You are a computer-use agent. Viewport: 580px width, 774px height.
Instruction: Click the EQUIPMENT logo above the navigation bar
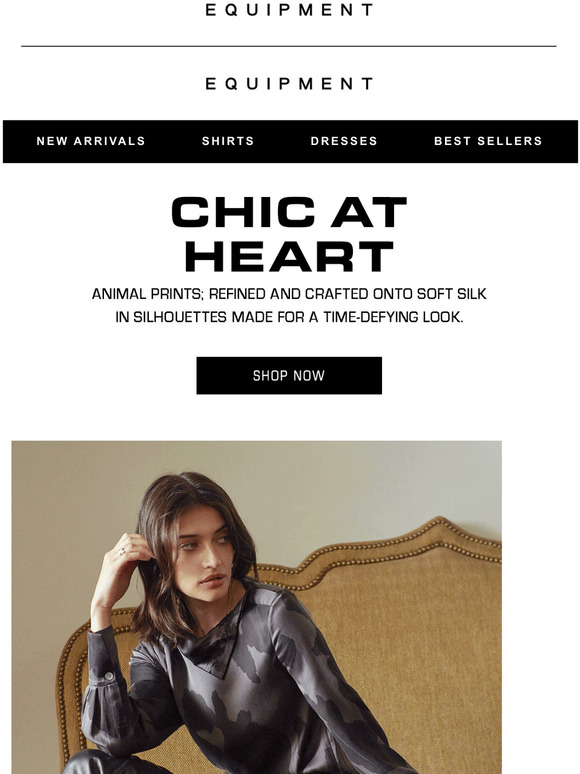[289, 83]
